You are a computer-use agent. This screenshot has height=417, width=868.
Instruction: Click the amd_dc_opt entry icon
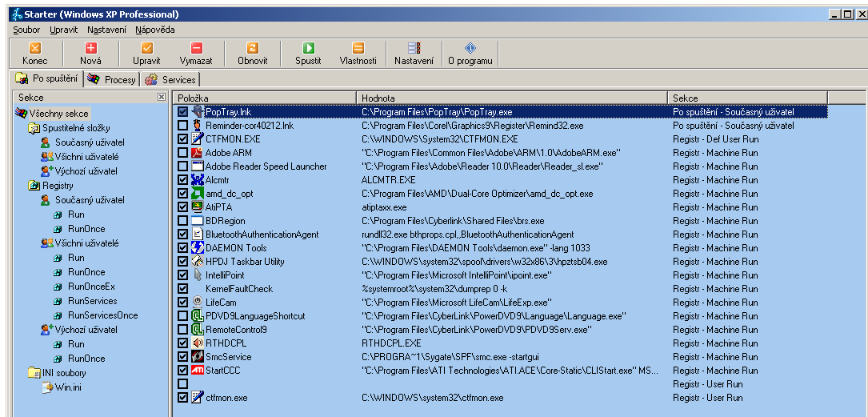coord(197,193)
